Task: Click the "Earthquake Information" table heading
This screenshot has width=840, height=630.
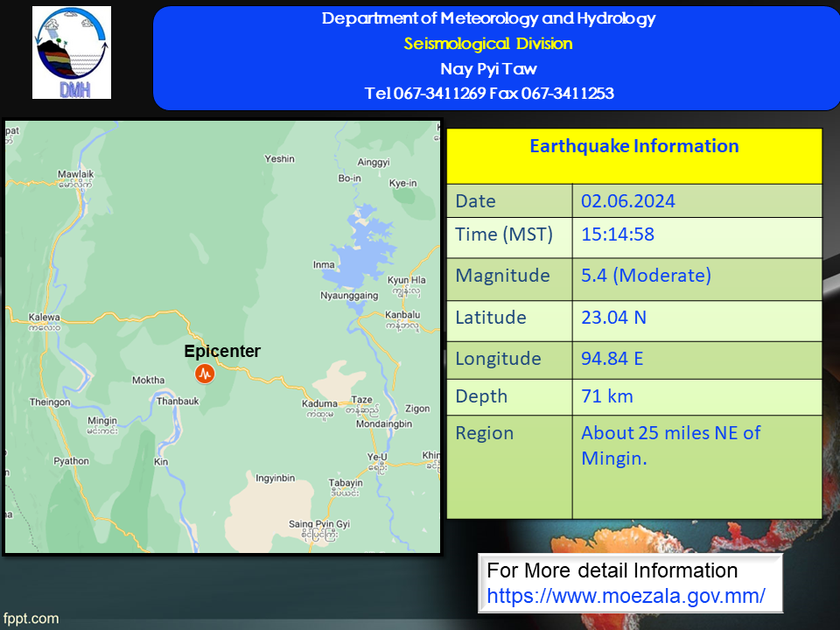Action: 634,146
